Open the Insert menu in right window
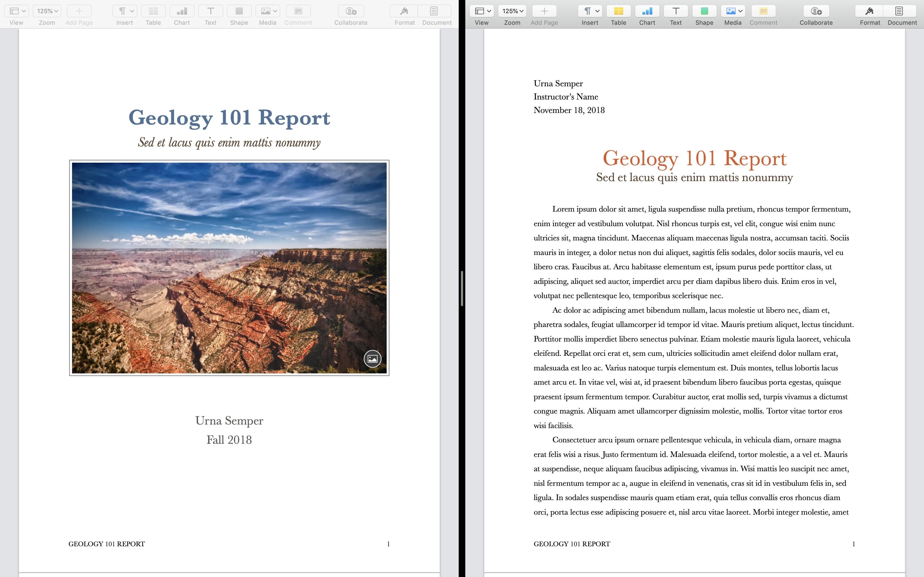The width and height of the screenshot is (924, 577). tap(590, 12)
